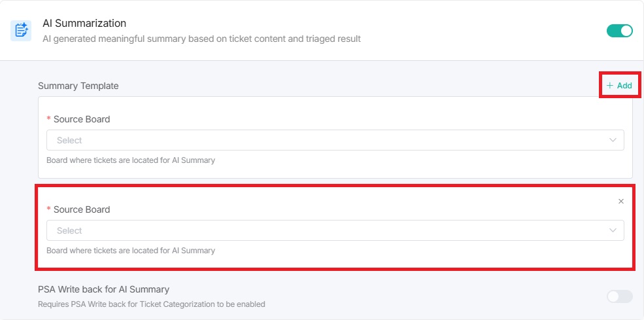This screenshot has height=320, width=644.
Task: Click the AI Summarization document icon
Action: coord(21,30)
